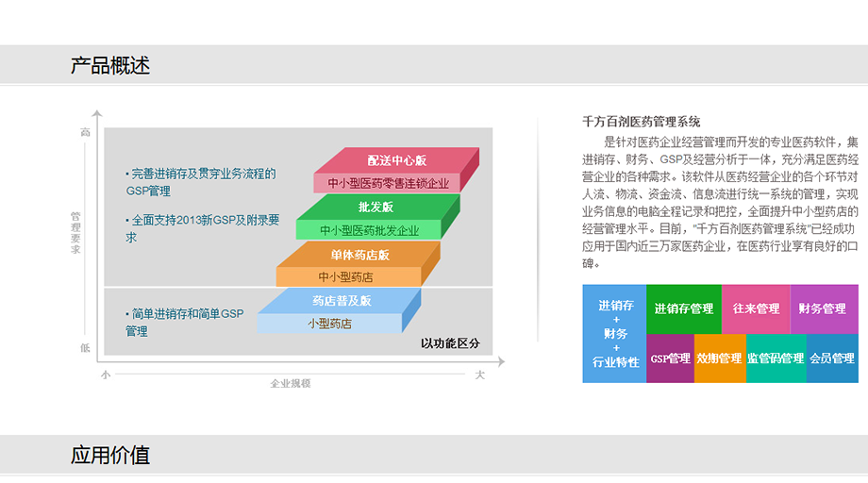
Task: Click the 产品概述 section heading
Action: 110,66
